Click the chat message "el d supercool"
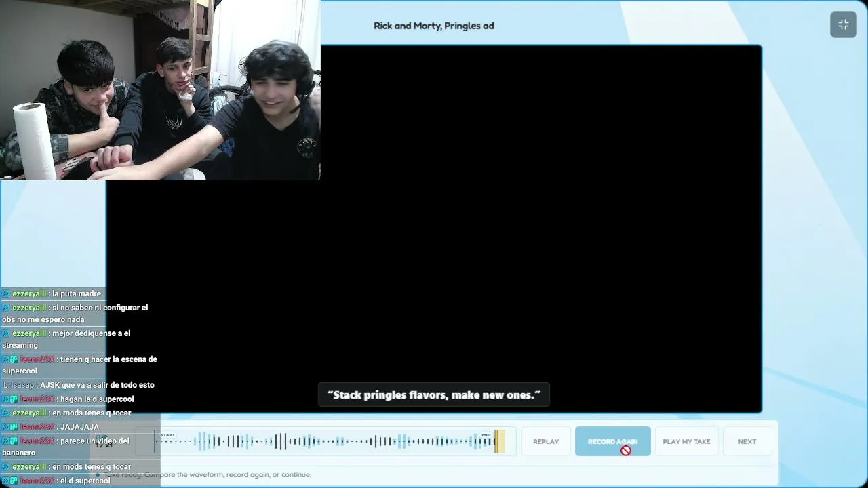 (85, 481)
